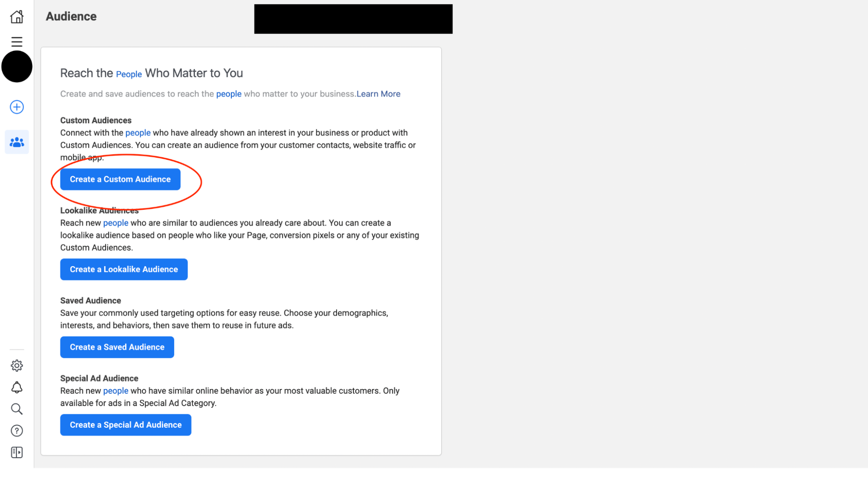Click Create a Saved Audience button
Viewport: 868px width, 495px height.
[117, 347]
